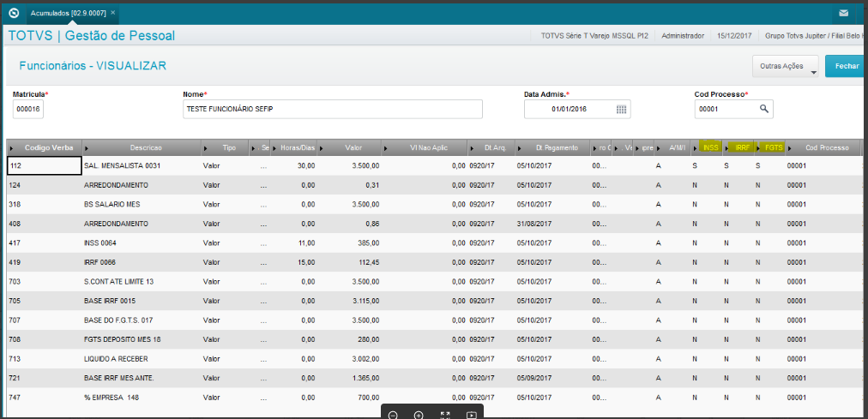Click the value 3.002,00 in LIQUIDO A RECEBER

click(365, 359)
